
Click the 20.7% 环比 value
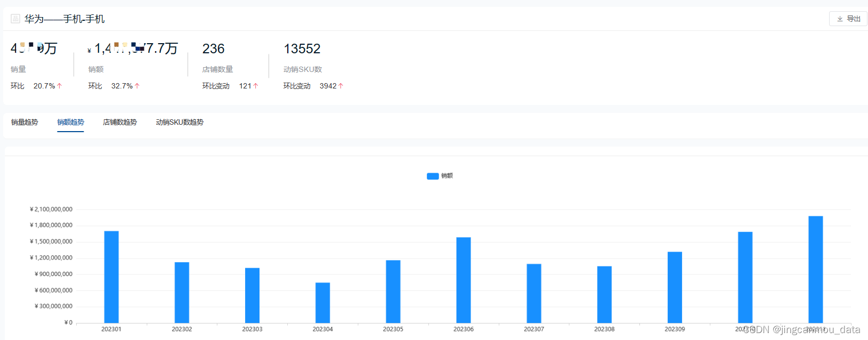coord(44,86)
